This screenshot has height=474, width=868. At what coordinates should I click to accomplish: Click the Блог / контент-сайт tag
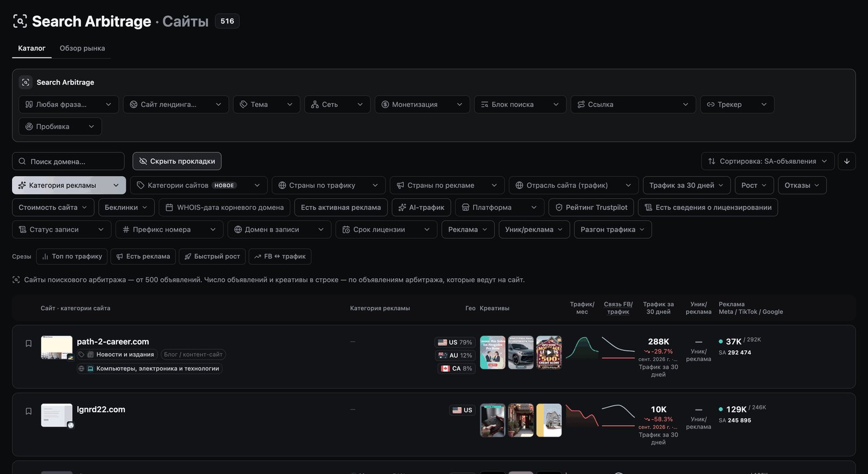pos(193,355)
